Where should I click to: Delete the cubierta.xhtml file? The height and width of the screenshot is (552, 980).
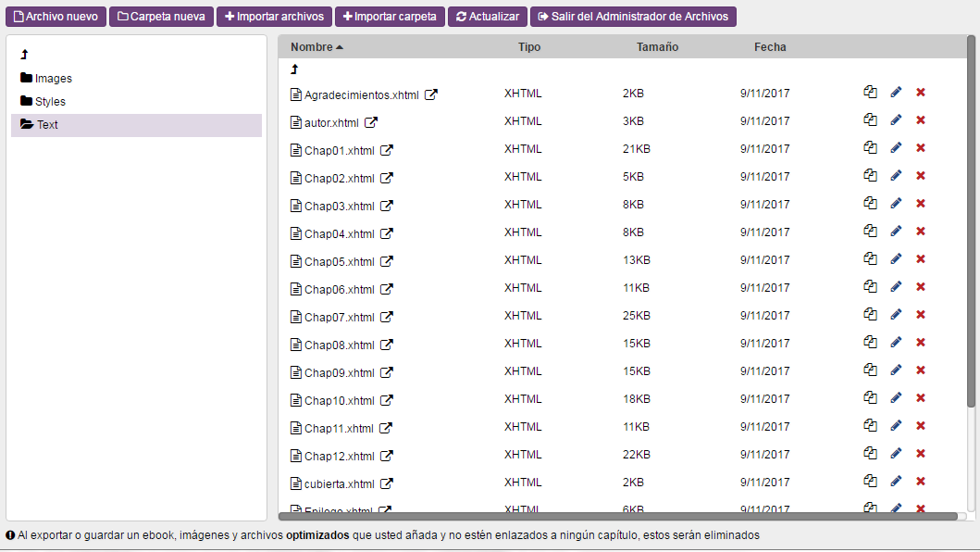pos(921,482)
